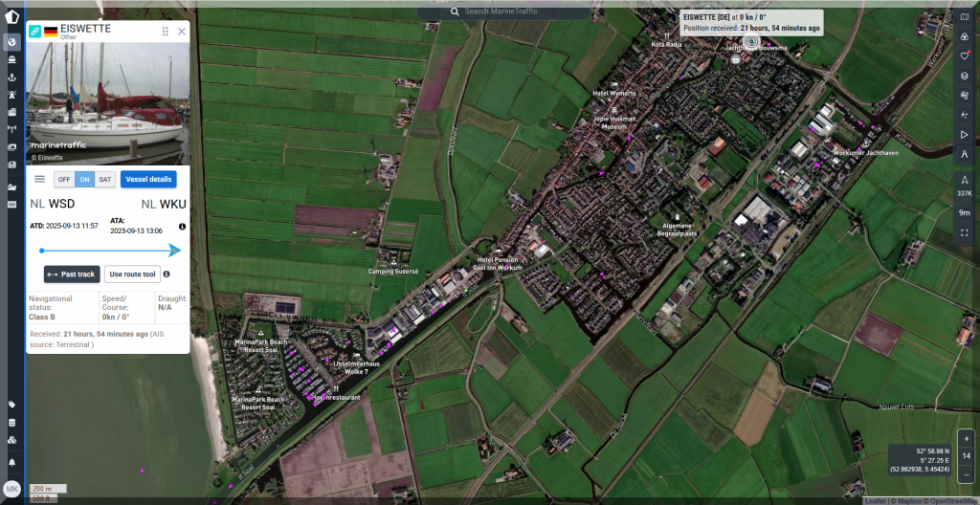
Task: Click the Search MarineTraffic field
Action: pos(503,11)
